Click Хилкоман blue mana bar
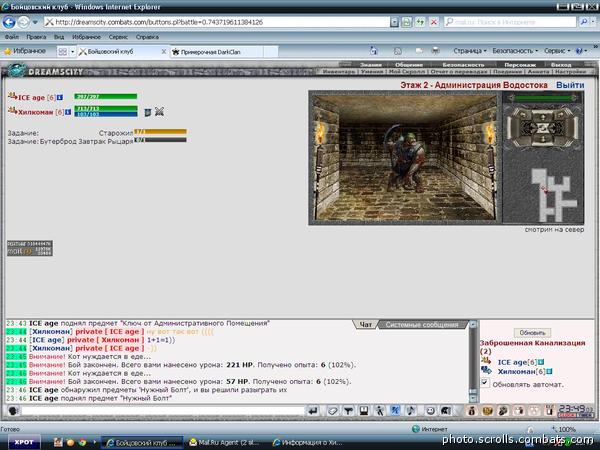The width and height of the screenshot is (600, 450). (106, 114)
